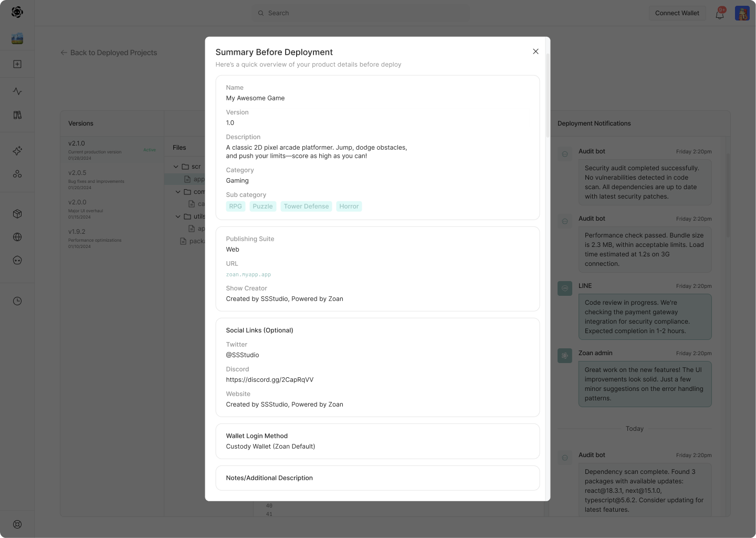Click the Twitter handle @SSStudio
This screenshot has width=756, height=538.
[243, 355]
